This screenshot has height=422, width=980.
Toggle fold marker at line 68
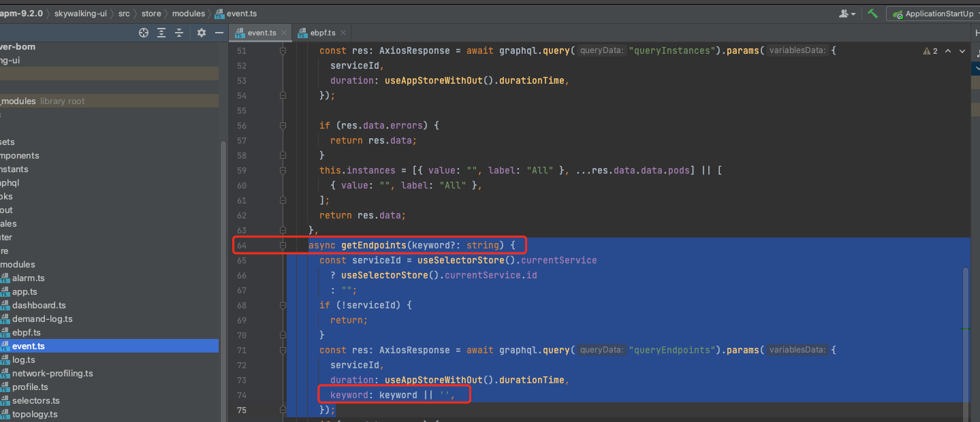283,305
